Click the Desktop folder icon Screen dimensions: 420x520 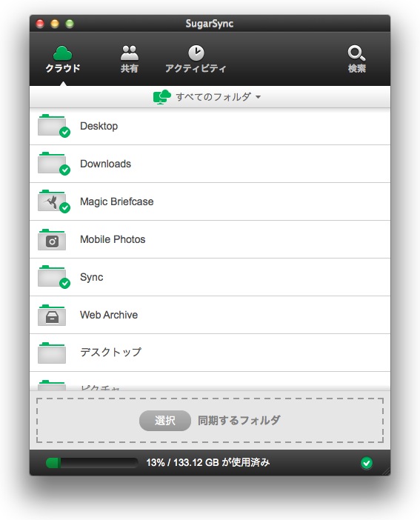[53, 126]
